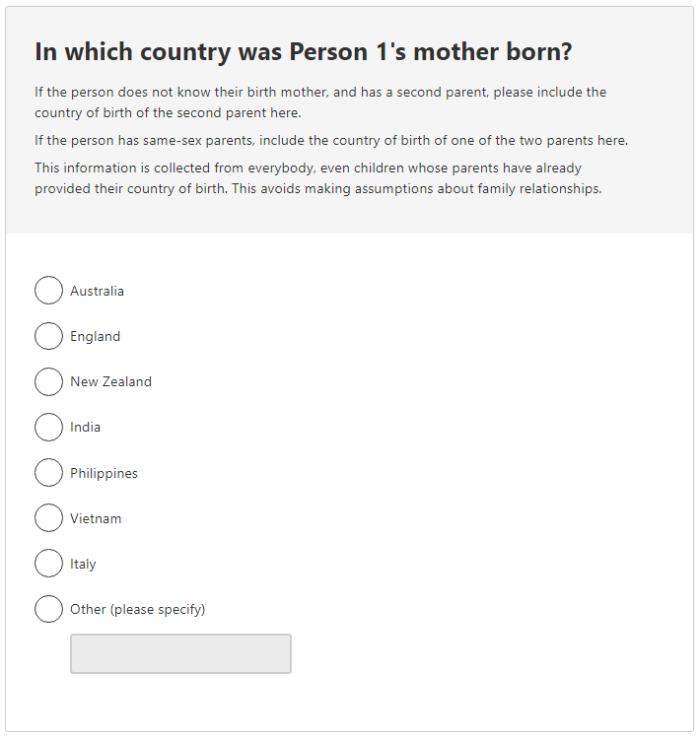Click the "New Zealand" label text
This screenshot has height=739, width=700.
click(x=110, y=381)
